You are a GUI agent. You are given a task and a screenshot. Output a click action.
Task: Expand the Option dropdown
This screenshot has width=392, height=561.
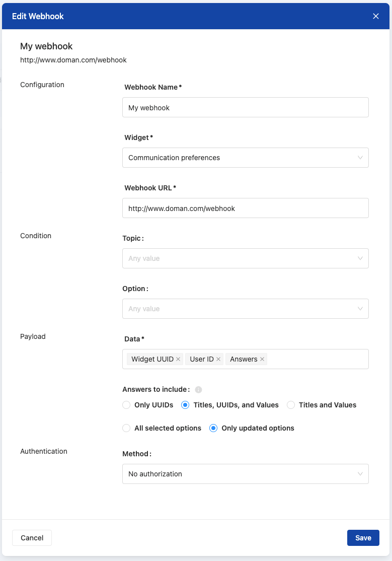(245, 309)
